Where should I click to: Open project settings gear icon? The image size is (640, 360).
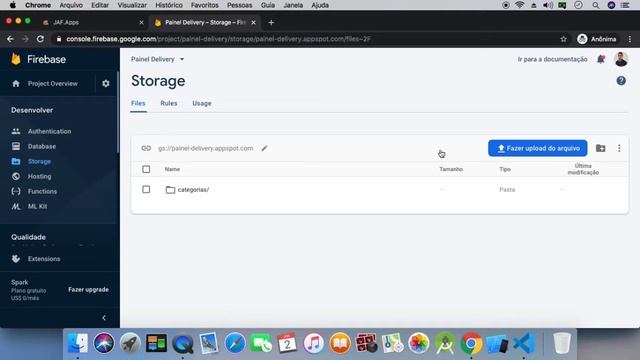coord(106,83)
